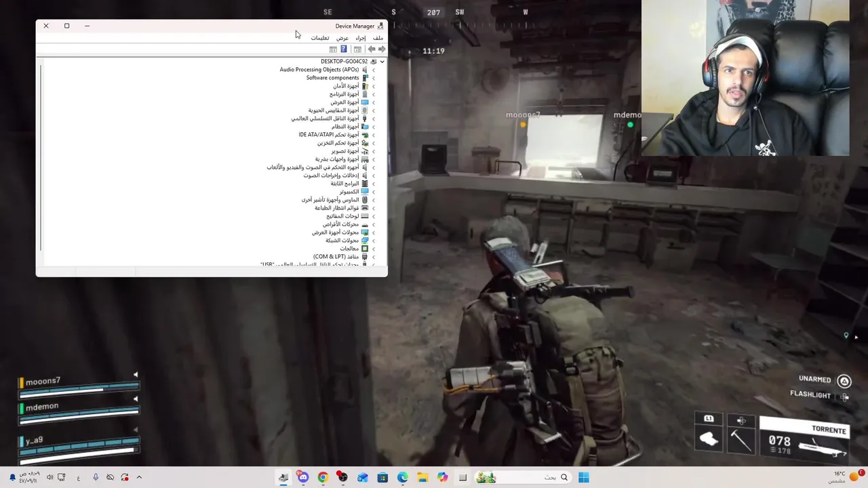The width and height of the screenshot is (868, 488).
Task: Open Copilot from the taskbar
Action: click(x=443, y=477)
